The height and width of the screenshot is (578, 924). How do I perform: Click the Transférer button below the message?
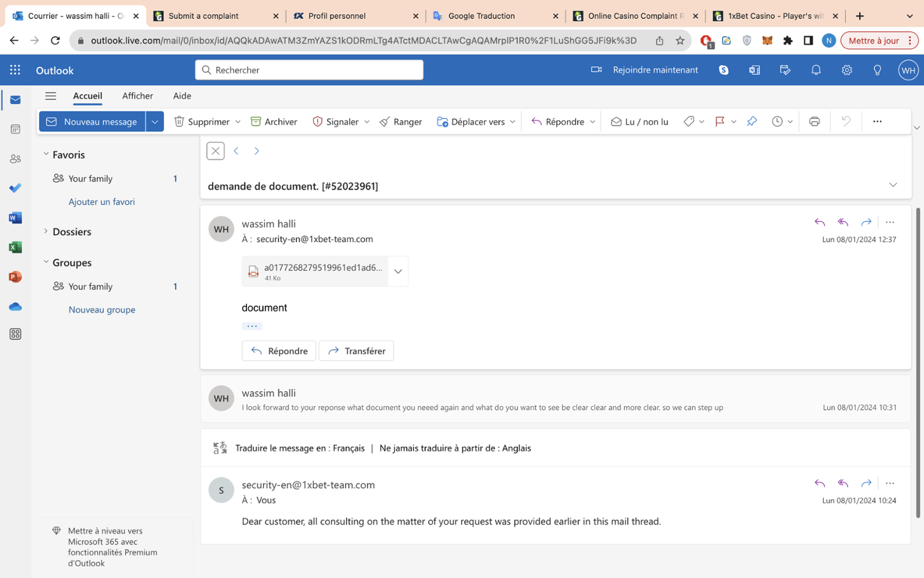(x=356, y=351)
